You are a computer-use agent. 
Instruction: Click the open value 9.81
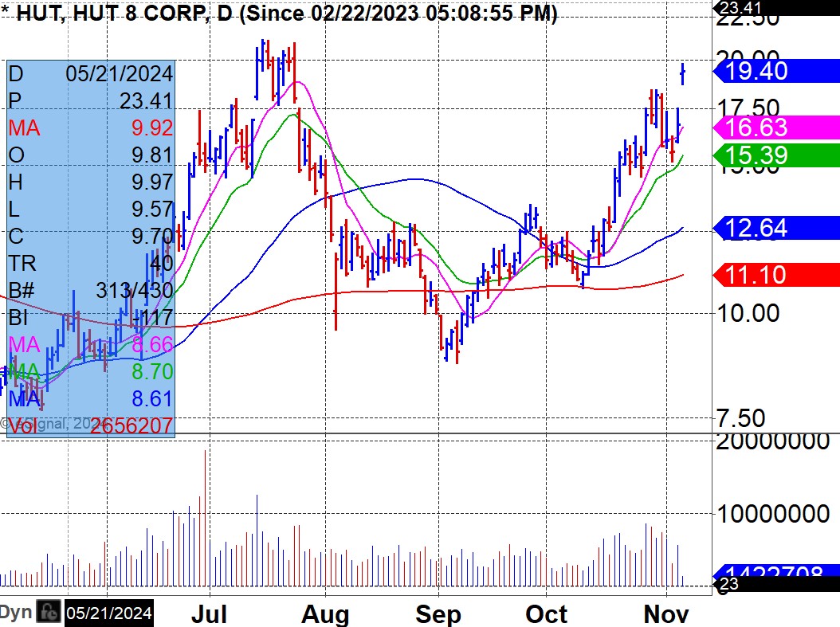coord(152,155)
